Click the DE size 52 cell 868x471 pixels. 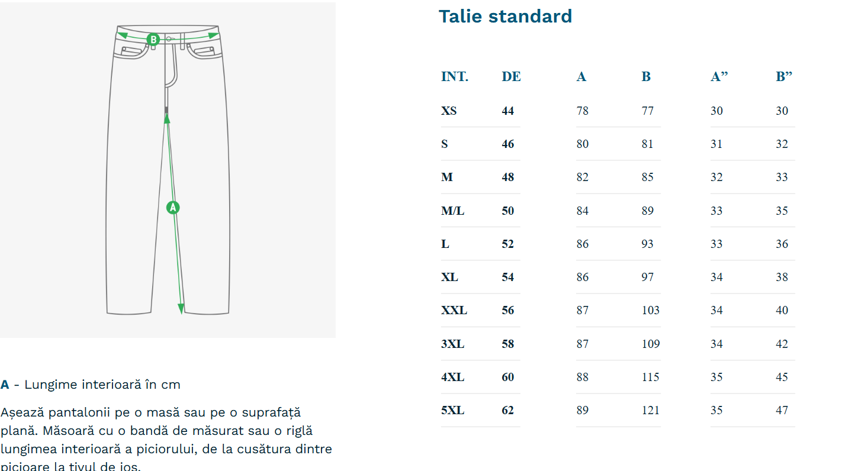(x=508, y=244)
